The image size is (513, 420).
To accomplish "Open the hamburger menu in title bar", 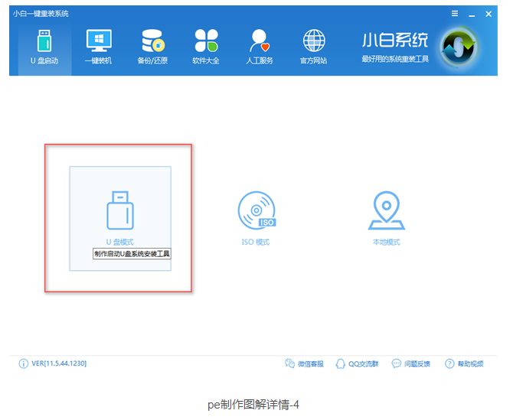I will [x=455, y=14].
